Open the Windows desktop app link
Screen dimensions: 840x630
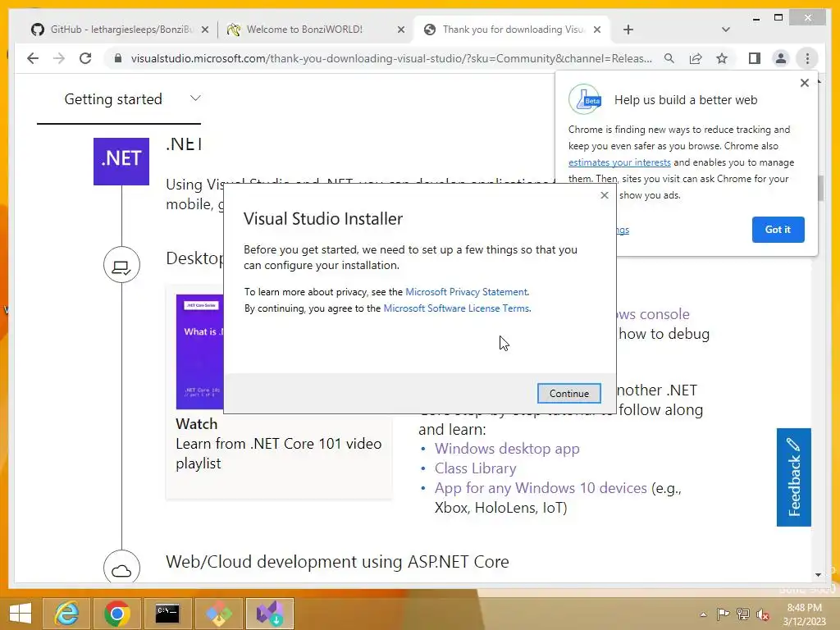pos(507,449)
